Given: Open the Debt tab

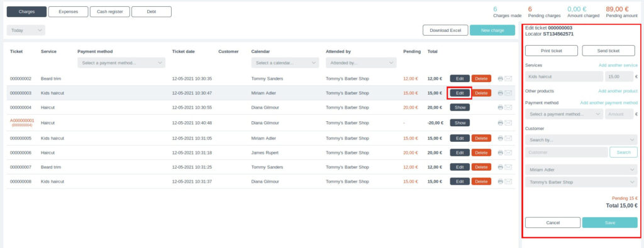Looking at the screenshot, I should click(x=152, y=12).
